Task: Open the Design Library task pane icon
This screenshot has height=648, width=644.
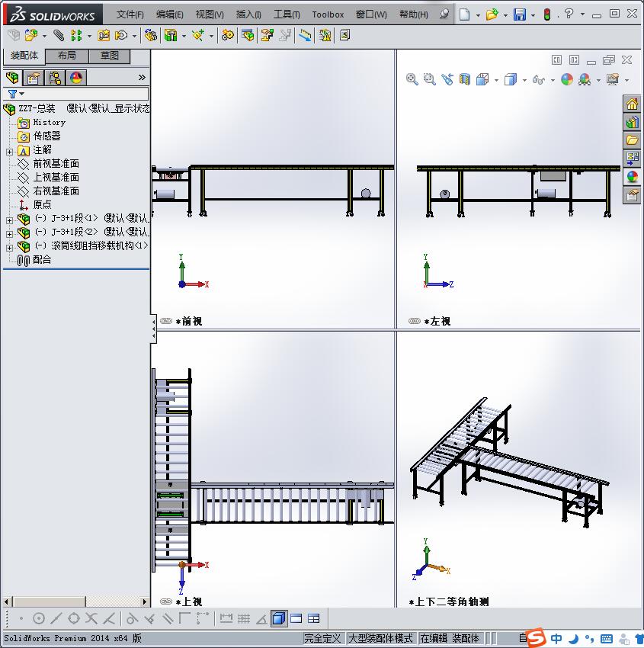Action: (x=632, y=122)
